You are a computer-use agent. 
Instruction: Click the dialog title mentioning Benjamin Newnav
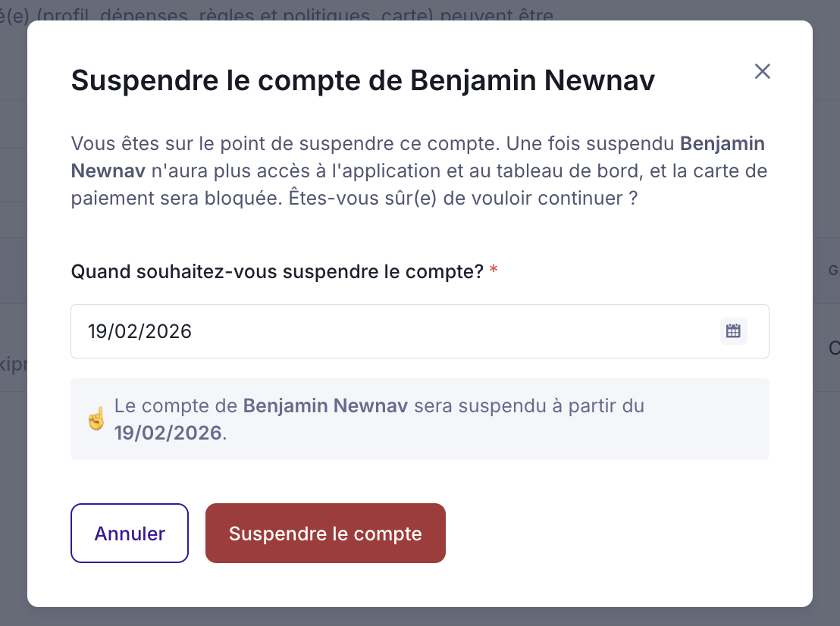tap(362, 80)
